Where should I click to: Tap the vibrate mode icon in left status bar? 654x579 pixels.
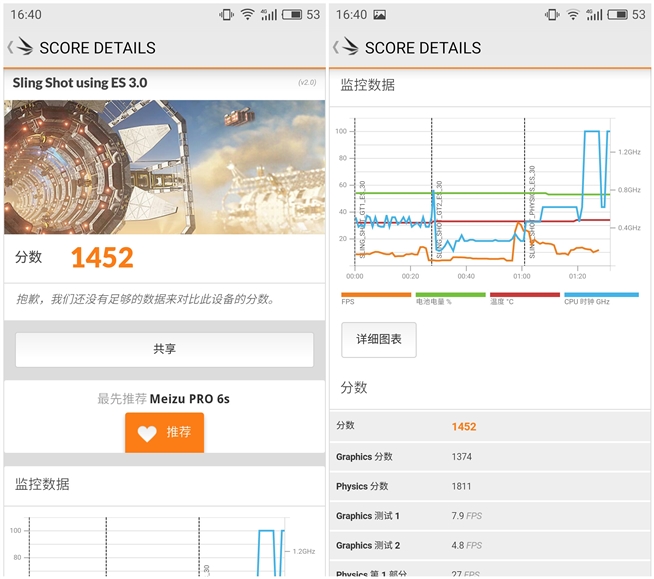tap(226, 15)
